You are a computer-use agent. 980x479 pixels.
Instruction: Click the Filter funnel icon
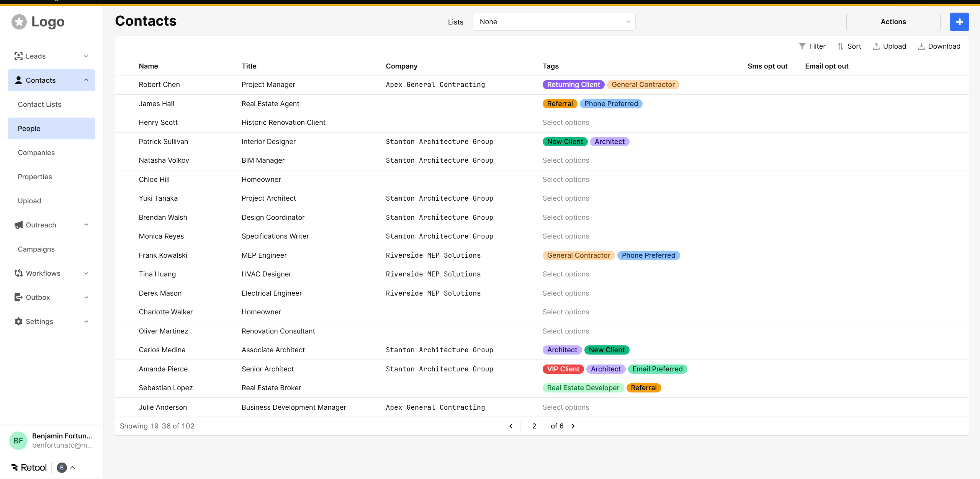802,46
